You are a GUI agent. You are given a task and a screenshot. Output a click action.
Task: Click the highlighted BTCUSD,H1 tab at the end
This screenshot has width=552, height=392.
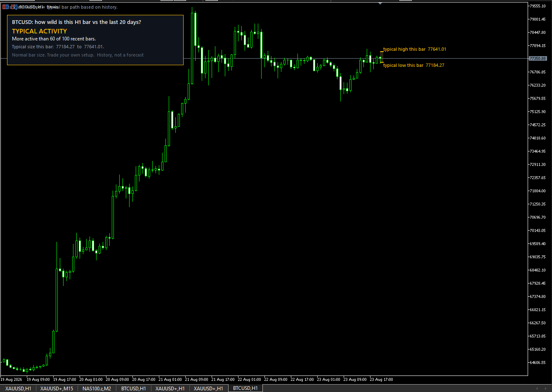coord(245,388)
